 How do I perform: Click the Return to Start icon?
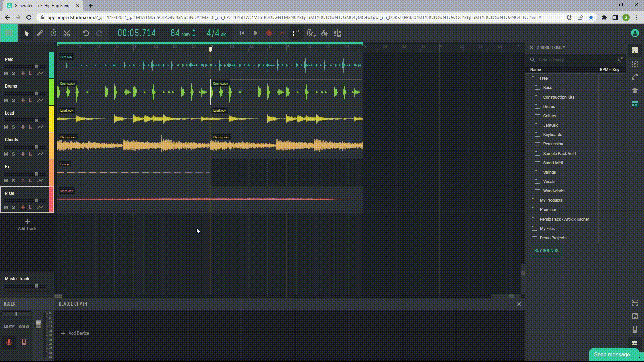(243, 33)
